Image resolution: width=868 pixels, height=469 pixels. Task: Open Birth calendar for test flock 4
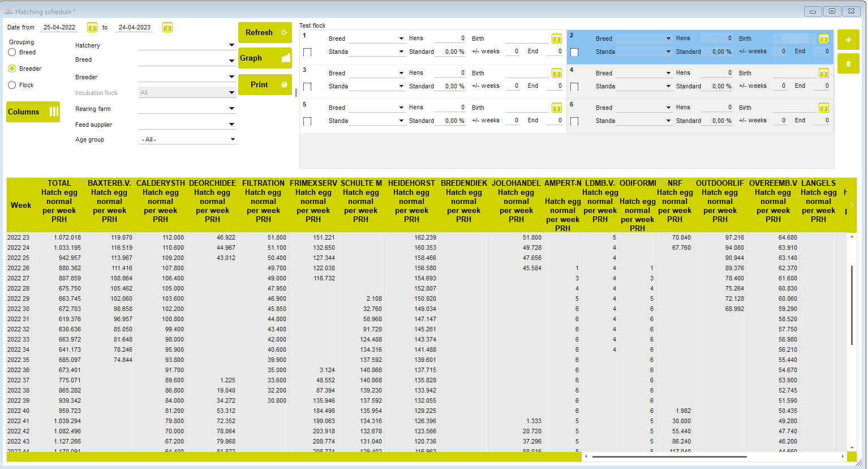[x=824, y=73]
